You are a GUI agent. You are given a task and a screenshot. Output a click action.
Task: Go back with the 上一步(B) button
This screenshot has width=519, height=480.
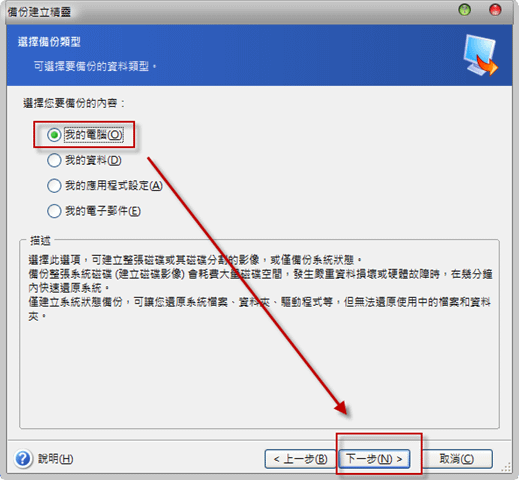(x=301, y=459)
